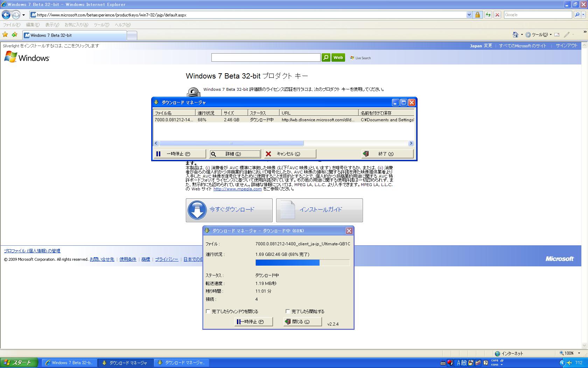Click the download list left scroll arrow
The image size is (588, 368).
point(156,143)
